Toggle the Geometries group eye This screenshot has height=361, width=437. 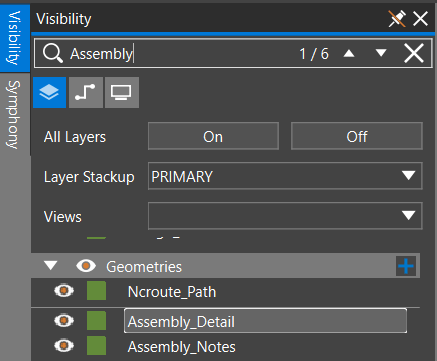point(86,266)
